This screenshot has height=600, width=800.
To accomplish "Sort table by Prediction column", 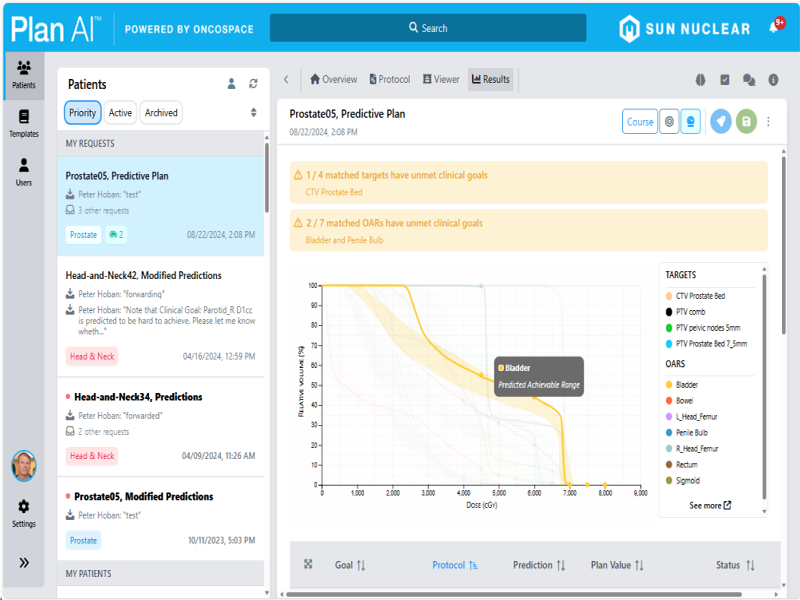I will 539,565.
